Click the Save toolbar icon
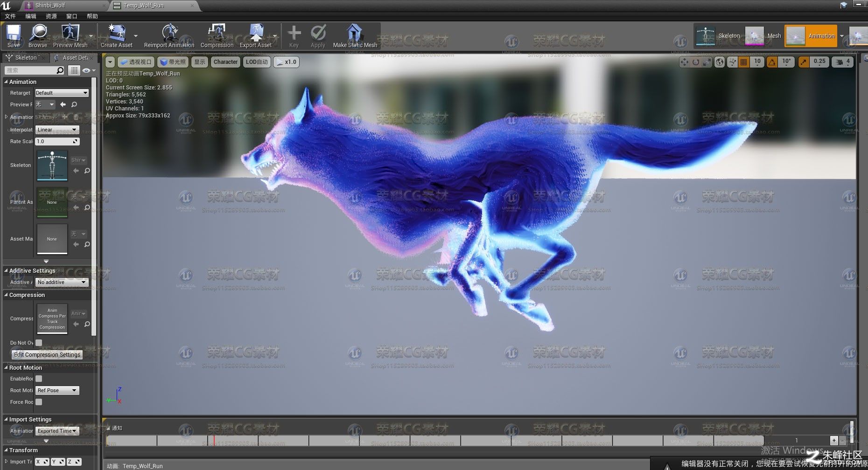This screenshot has height=470, width=868. 14,36
